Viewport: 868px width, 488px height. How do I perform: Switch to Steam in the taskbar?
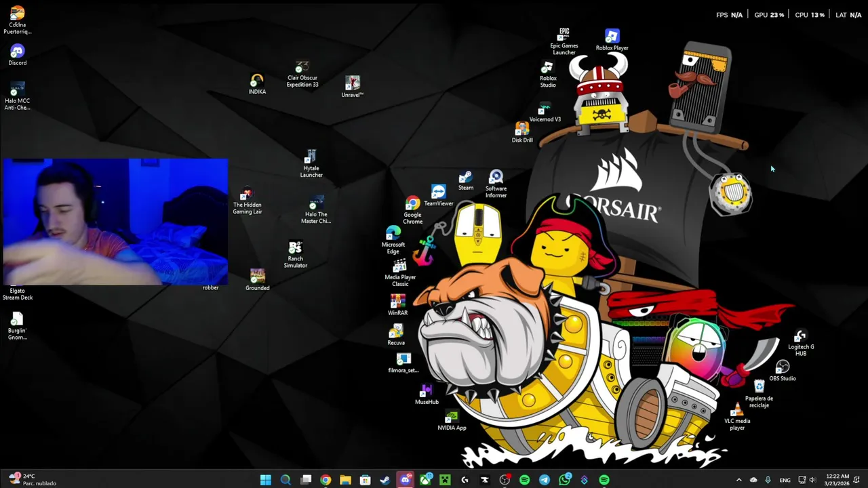[385, 480]
